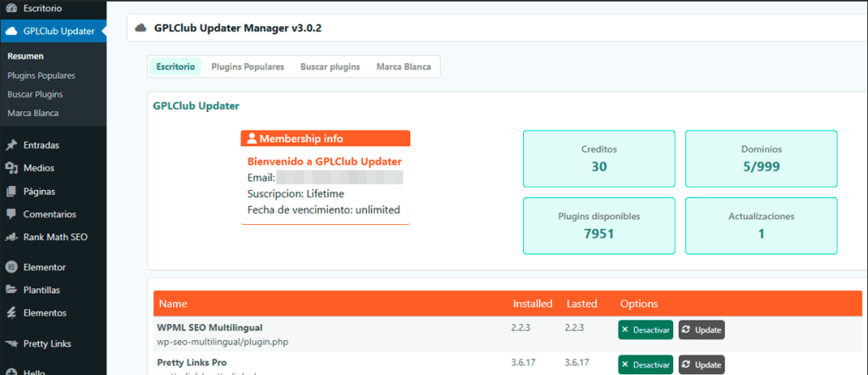The height and width of the screenshot is (375, 868).
Task: Click the Plugins disponibles 7951 card
Action: coord(599,226)
